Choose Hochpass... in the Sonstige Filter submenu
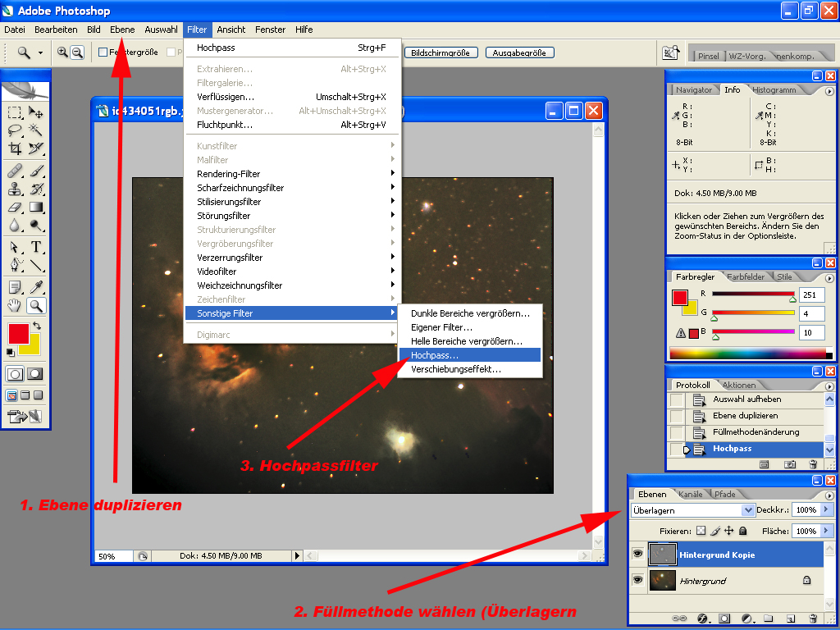Screen dimensions: 840x630 [470, 355]
